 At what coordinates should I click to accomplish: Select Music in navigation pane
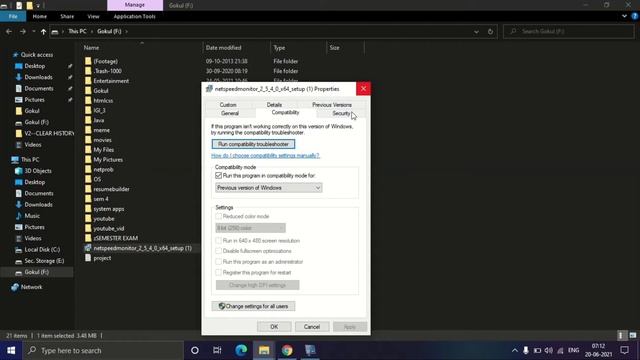pos(32,216)
